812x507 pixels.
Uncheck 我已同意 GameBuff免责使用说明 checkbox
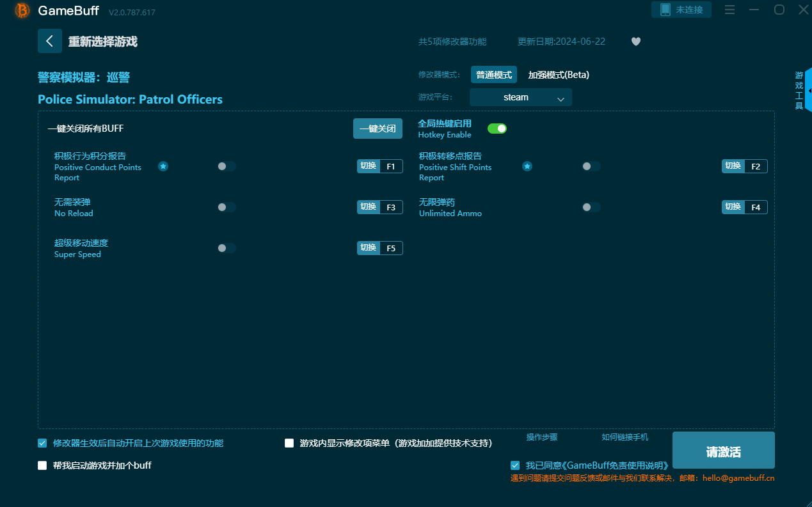515,465
